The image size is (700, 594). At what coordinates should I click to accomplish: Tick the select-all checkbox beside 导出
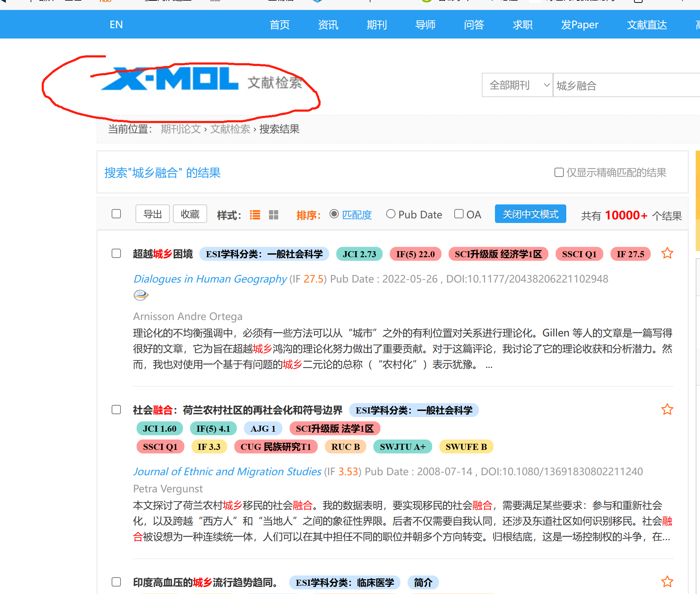(116, 214)
